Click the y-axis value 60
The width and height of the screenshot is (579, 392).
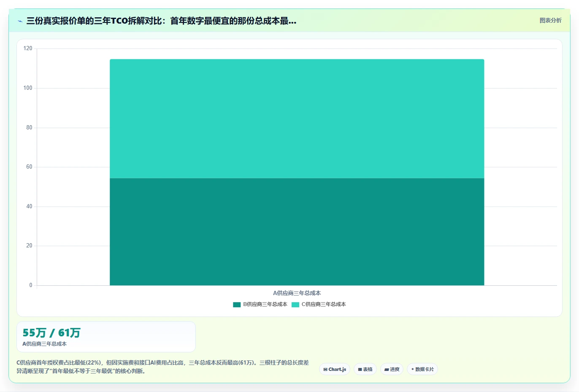[29, 167]
